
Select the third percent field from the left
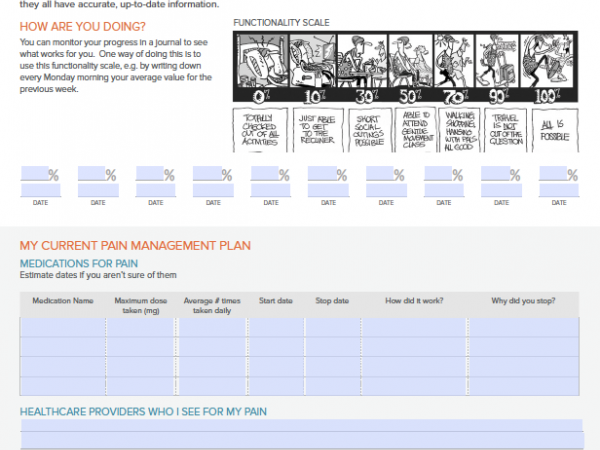[150, 173]
